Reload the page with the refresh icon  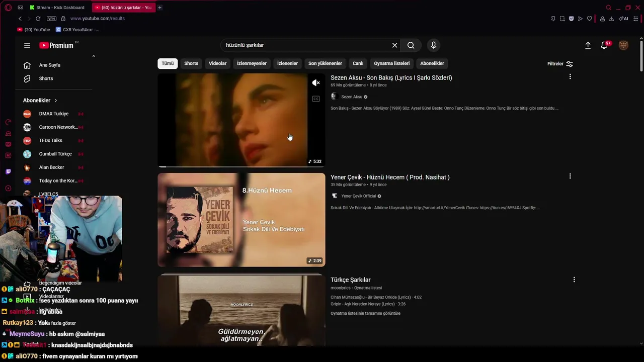tap(38, 19)
